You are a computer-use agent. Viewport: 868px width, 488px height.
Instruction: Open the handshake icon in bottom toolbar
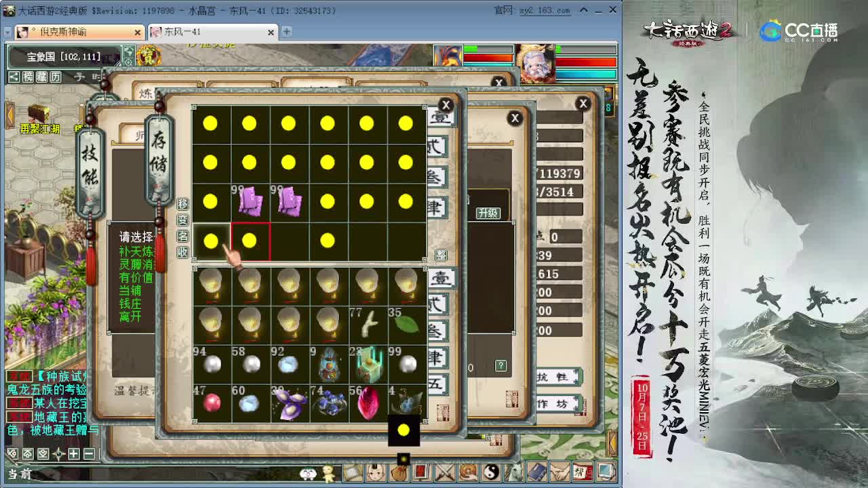click(x=560, y=472)
